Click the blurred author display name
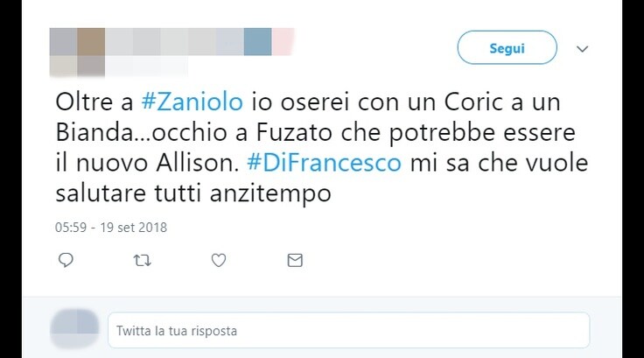 pos(200,41)
